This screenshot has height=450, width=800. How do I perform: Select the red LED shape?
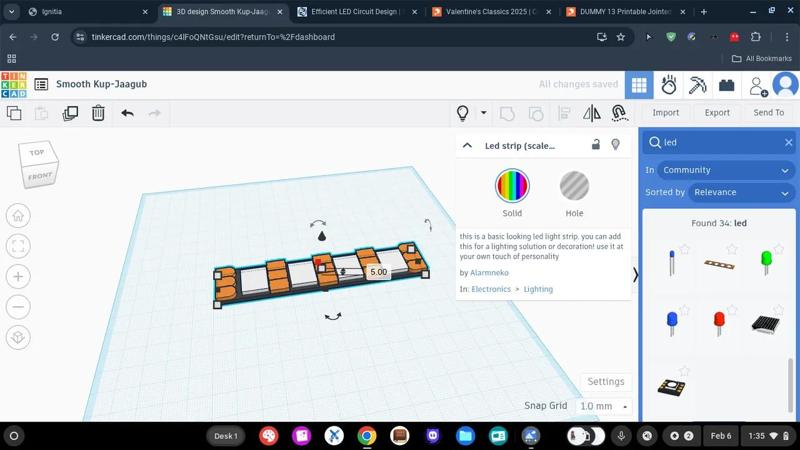719,323
